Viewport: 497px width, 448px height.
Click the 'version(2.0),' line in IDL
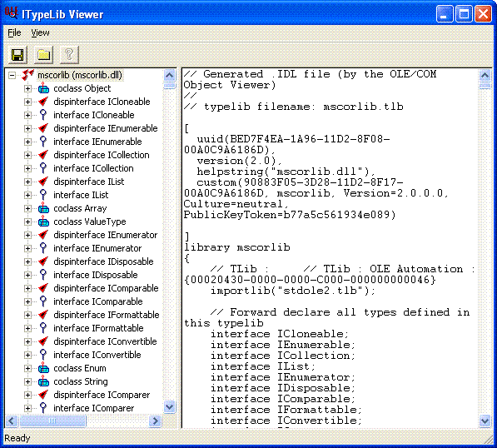click(x=239, y=161)
